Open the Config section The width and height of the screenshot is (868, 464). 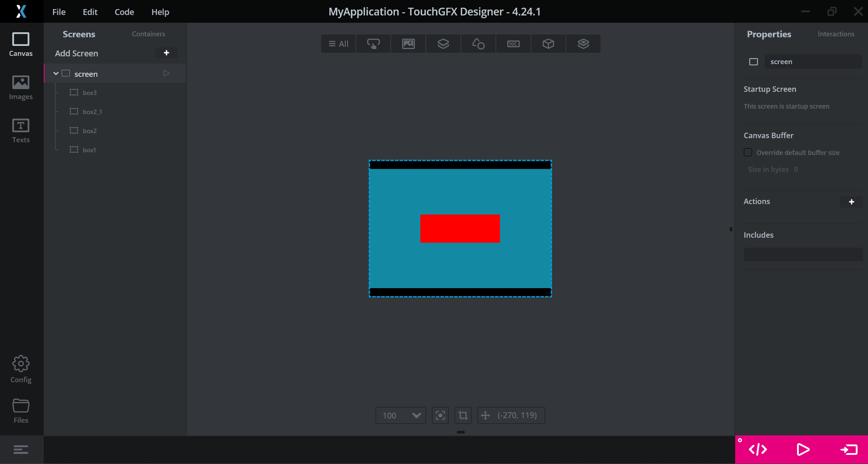point(21,369)
